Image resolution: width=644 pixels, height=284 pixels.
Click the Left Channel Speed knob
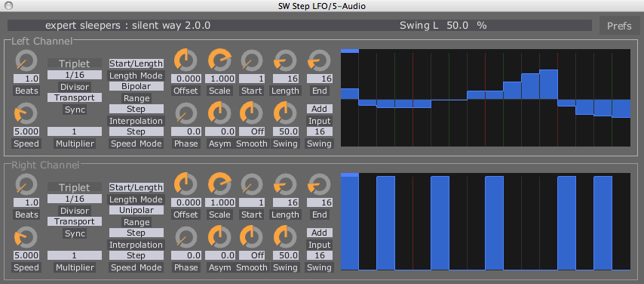point(26,113)
